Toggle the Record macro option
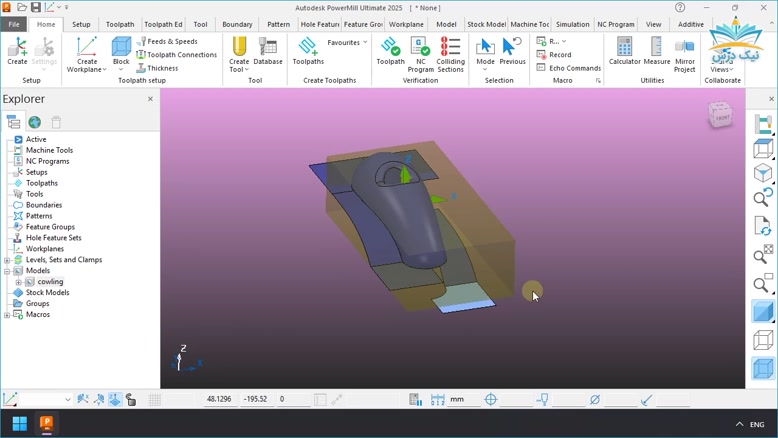The width and height of the screenshot is (778, 438). tap(555, 55)
